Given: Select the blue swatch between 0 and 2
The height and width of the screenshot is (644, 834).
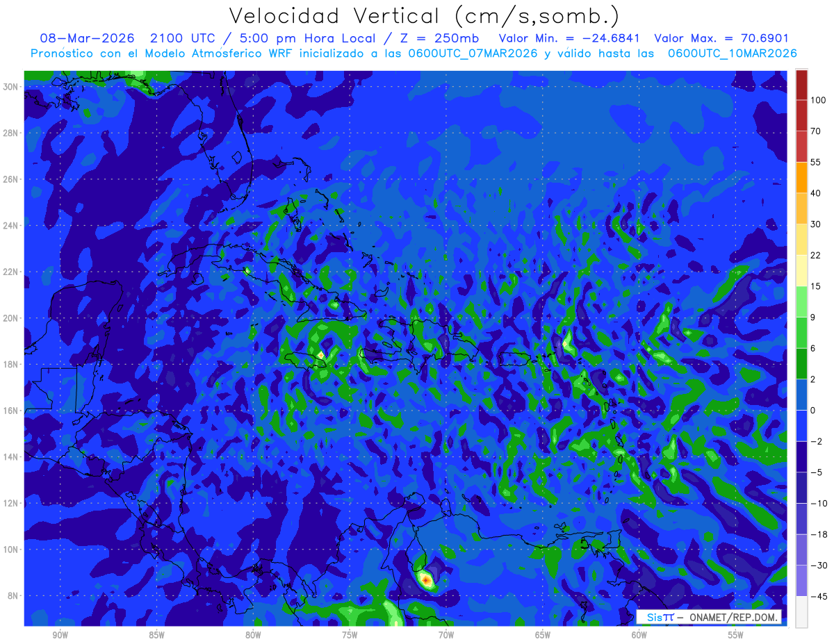Looking at the screenshot, I should pyautogui.click(x=801, y=394).
